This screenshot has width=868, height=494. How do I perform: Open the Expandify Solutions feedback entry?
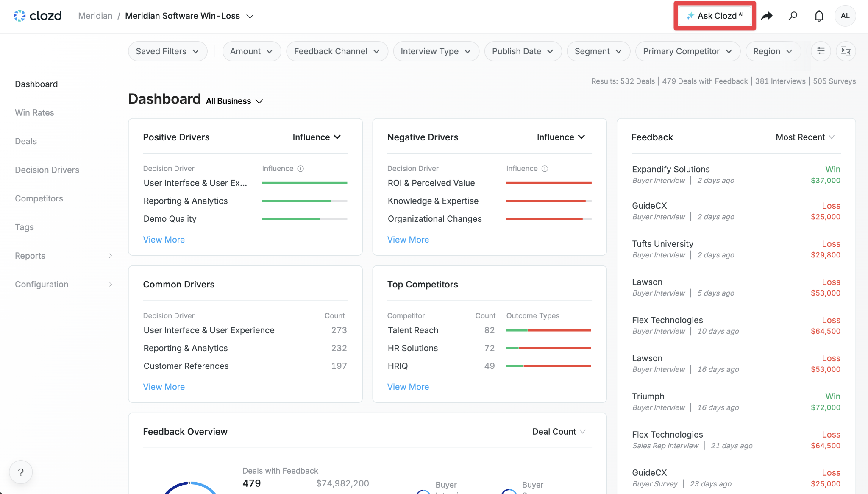tap(736, 175)
